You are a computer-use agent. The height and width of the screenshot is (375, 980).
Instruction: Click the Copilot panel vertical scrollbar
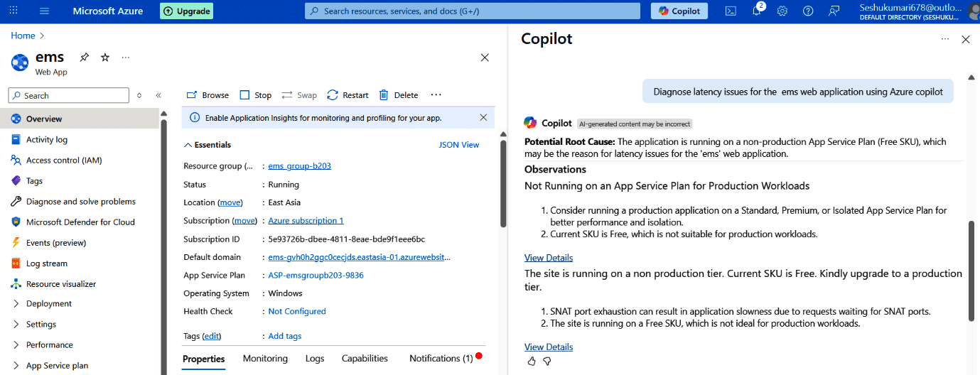click(971, 270)
